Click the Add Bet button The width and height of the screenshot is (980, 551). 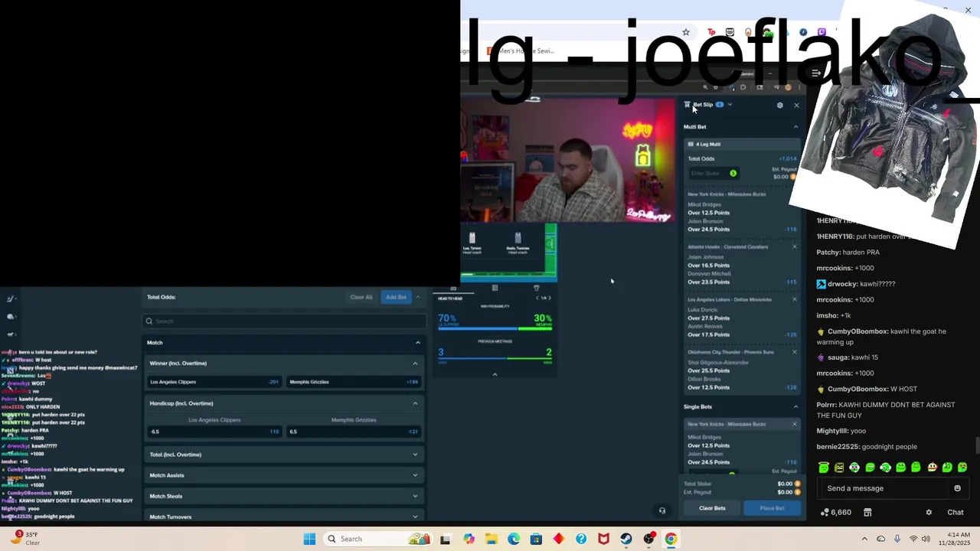tap(396, 297)
